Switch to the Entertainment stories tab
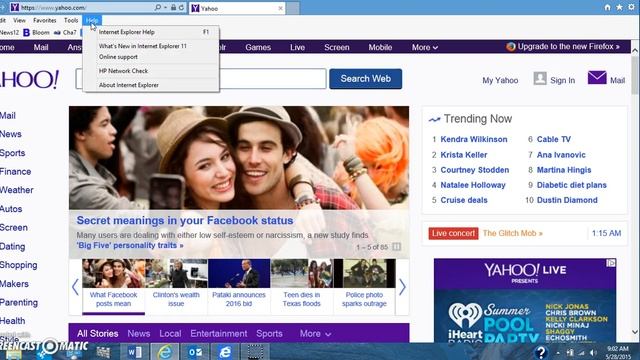 219,334
